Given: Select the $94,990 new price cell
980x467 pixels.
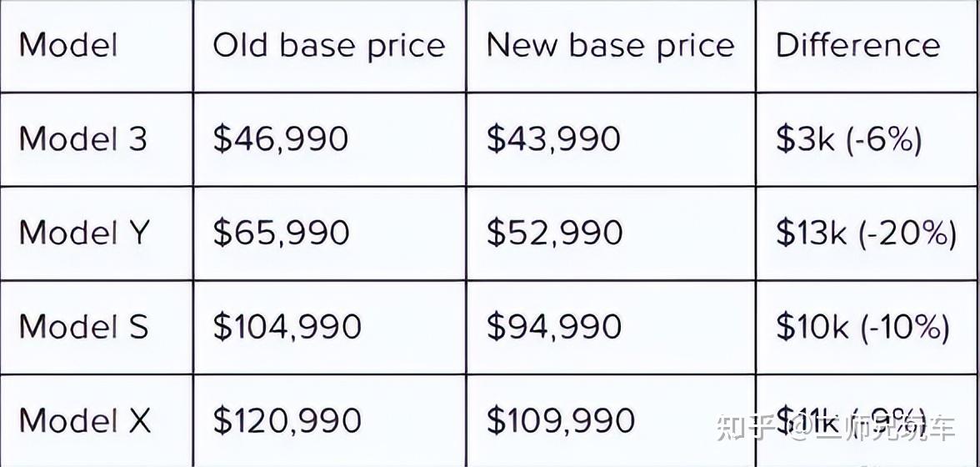Looking at the screenshot, I should click(553, 326).
